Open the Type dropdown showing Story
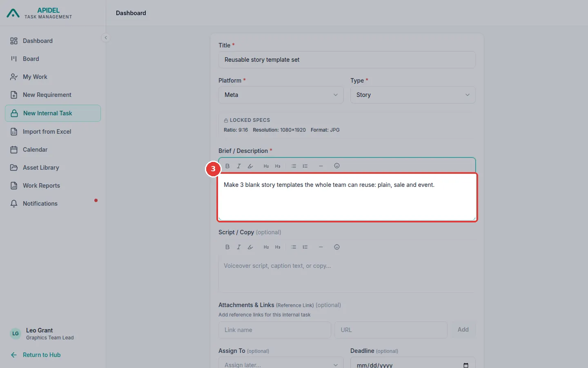The image size is (588, 368). 413,95
